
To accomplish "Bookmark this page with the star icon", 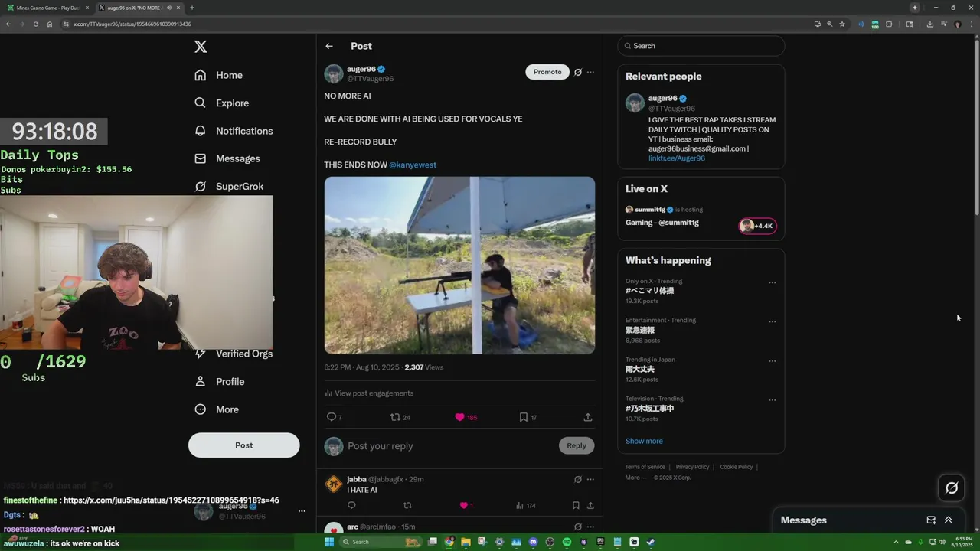I will pos(842,24).
